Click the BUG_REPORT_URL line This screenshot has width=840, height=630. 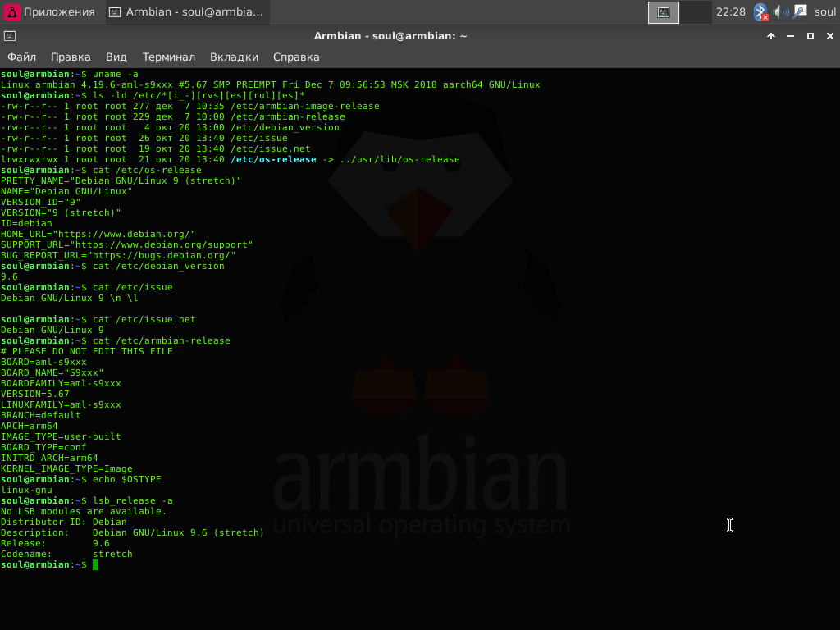point(118,256)
